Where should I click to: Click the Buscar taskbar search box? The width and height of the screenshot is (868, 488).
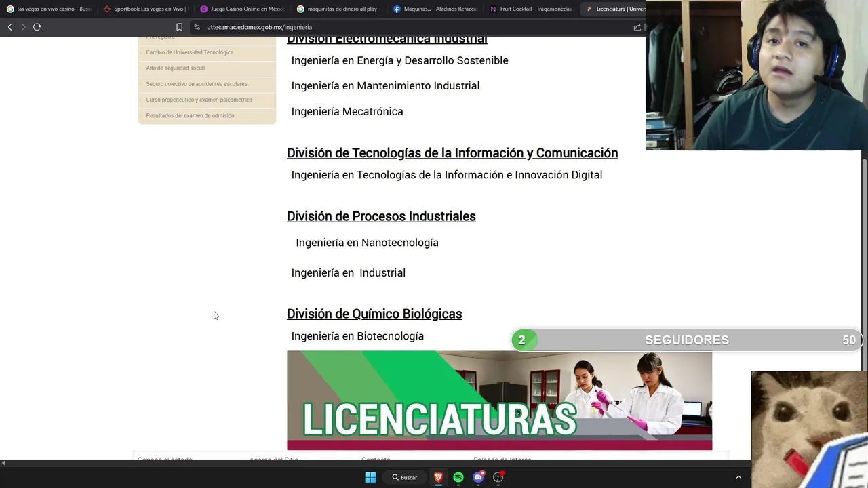click(405, 477)
